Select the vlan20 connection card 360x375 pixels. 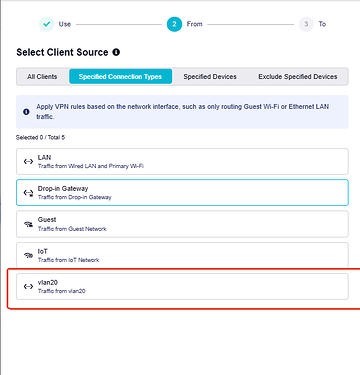pos(182,286)
